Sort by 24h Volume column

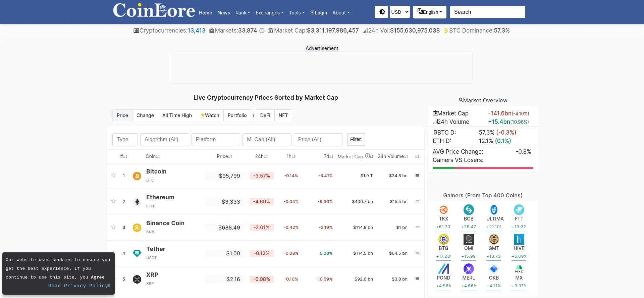click(393, 156)
